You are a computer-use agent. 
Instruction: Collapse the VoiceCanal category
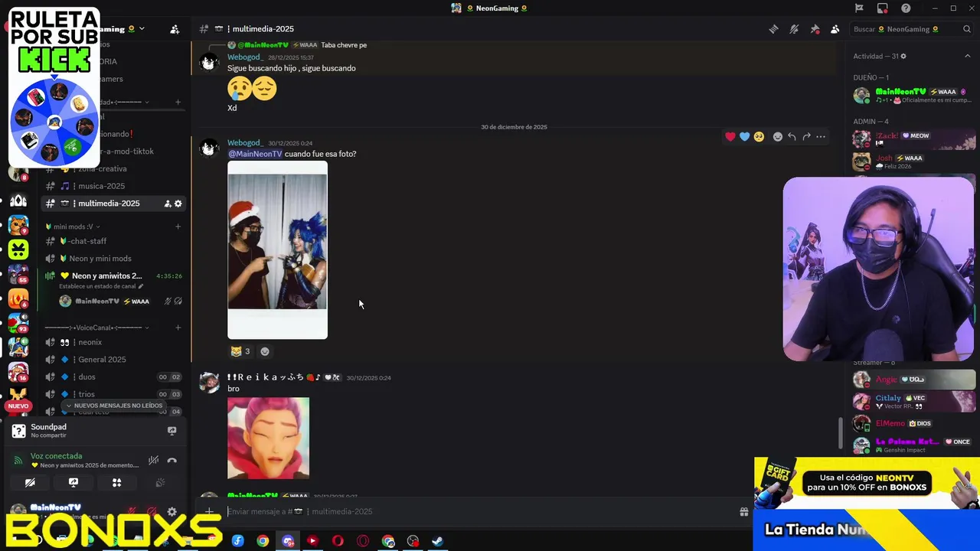tap(96, 328)
